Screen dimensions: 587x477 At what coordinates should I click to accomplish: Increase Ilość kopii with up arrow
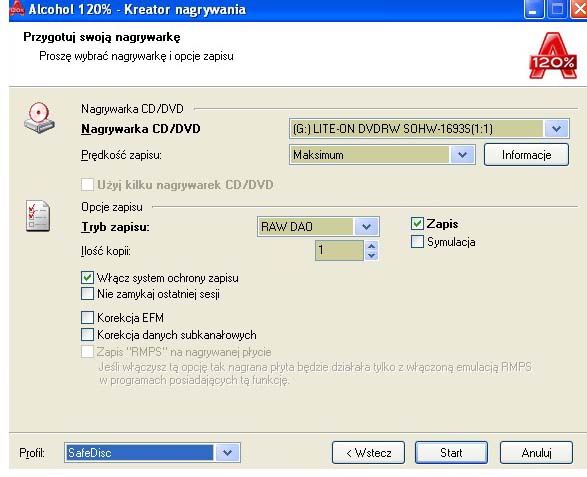tap(371, 246)
